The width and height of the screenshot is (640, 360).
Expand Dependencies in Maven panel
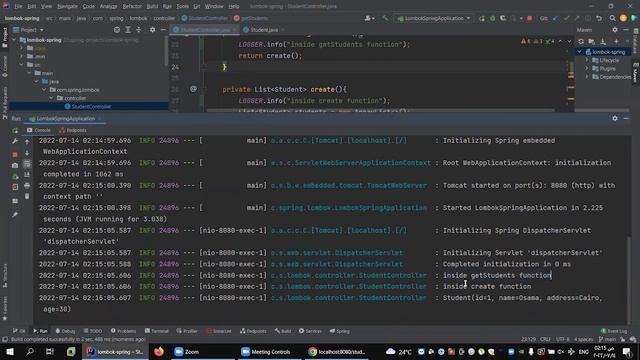click(587, 77)
